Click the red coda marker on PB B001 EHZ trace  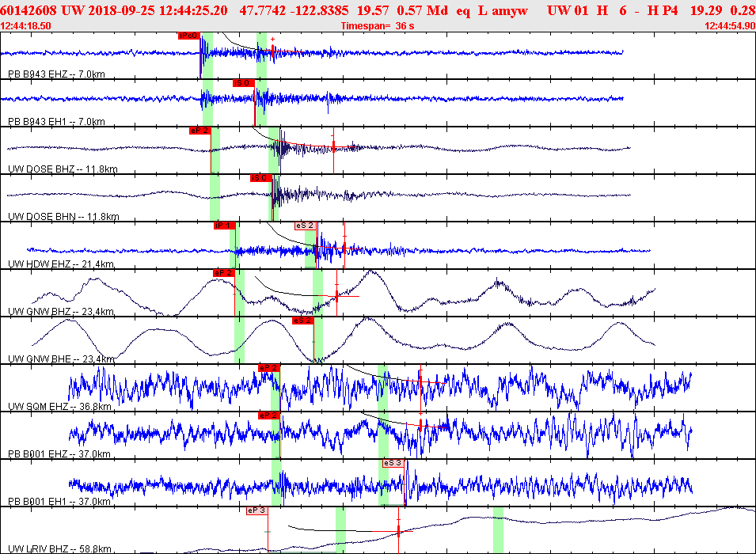pyautogui.click(x=420, y=425)
